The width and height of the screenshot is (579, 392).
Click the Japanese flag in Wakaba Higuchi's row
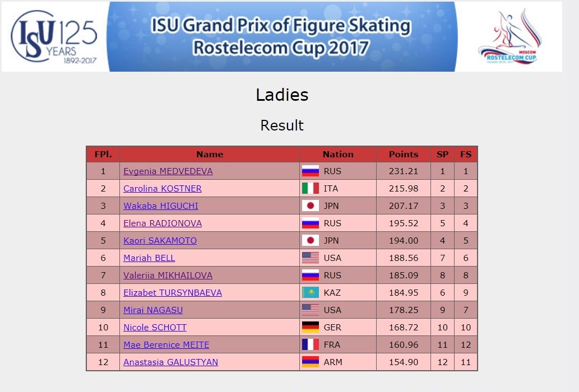(x=310, y=206)
